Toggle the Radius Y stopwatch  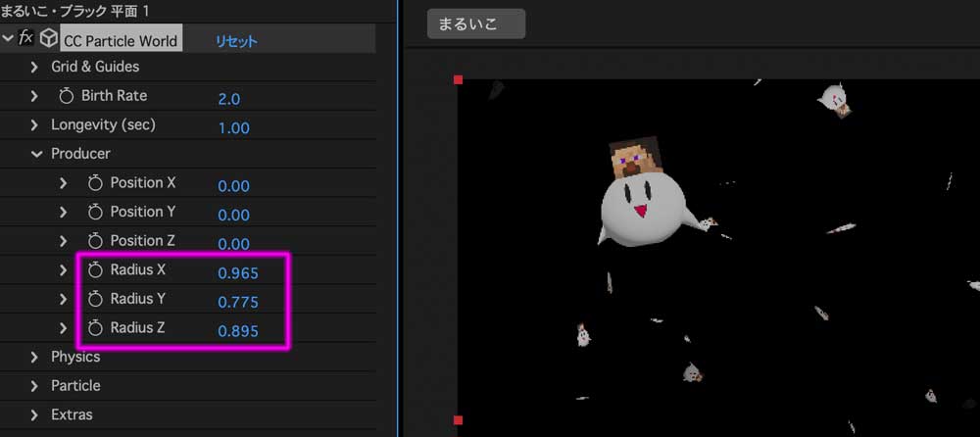click(95, 299)
